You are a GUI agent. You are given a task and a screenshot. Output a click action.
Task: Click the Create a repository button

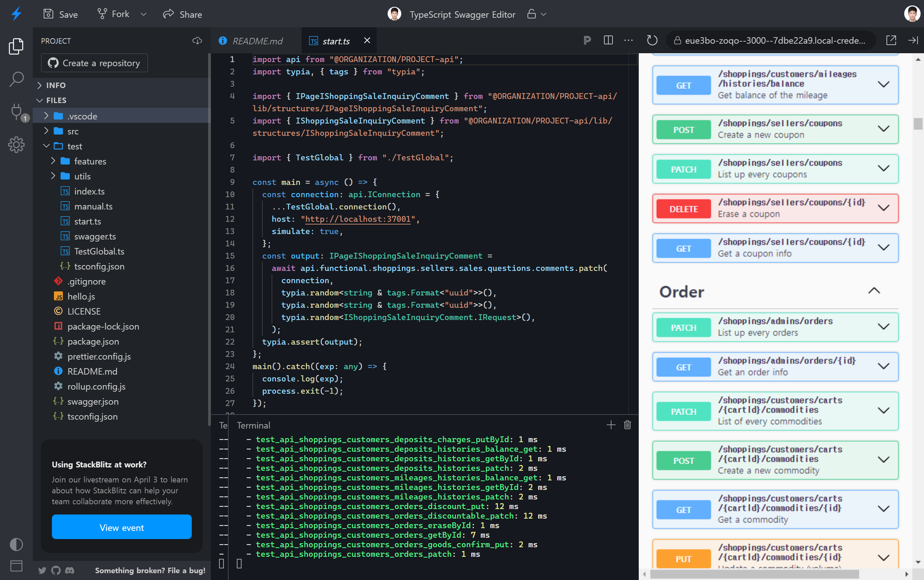(x=95, y=62)
